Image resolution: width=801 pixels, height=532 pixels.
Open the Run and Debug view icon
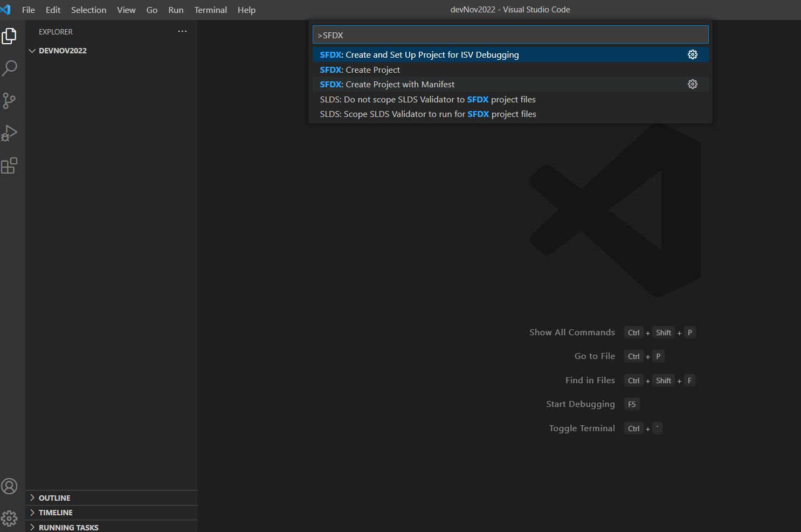tap(9, 133)
